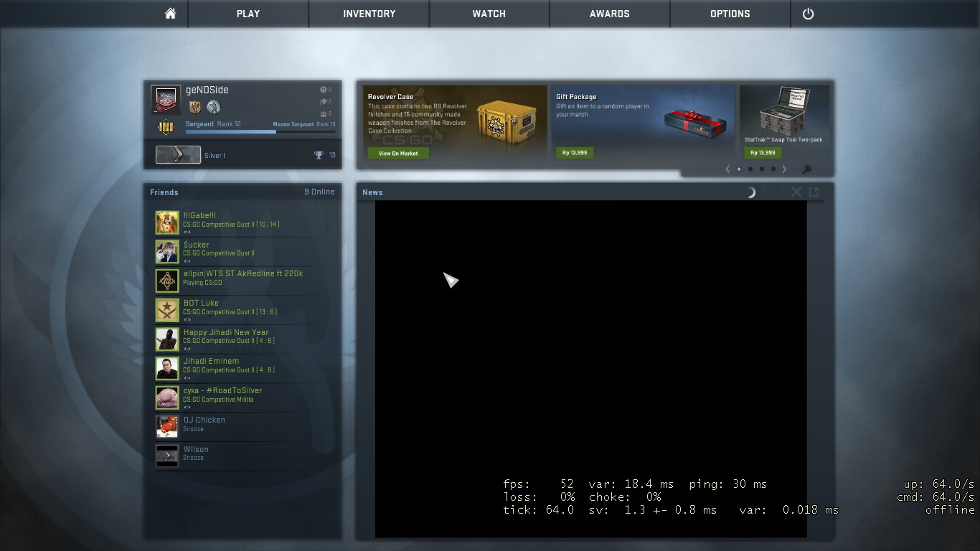
Task: Select friend name $ucker
Action: click(x=196, y=245)
